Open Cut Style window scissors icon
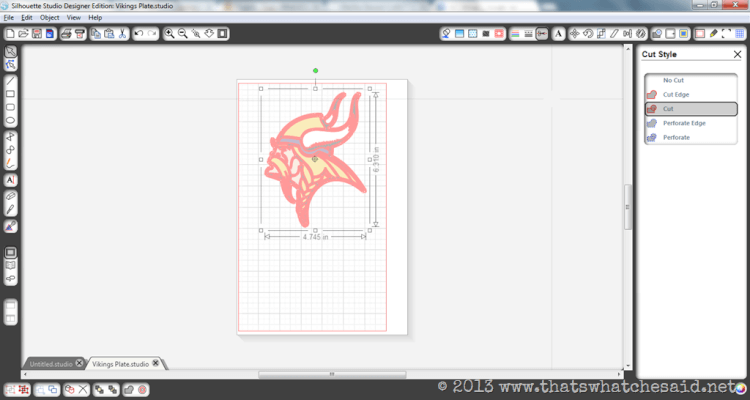Screen dimensions: 750x400 point(542,33)
